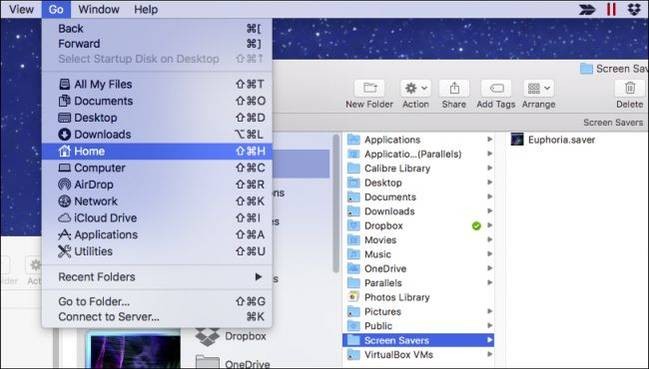The width and height of the screenshot is (649, 369).
Task: Click the arrow-shaped menu bar status icon
Action: point(587,9)
